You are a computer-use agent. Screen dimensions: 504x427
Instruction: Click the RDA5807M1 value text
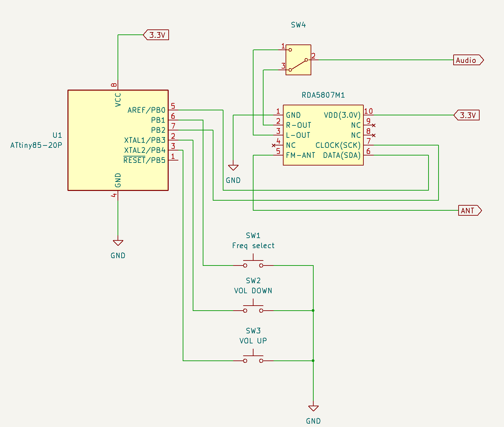(x=323, y=95)
